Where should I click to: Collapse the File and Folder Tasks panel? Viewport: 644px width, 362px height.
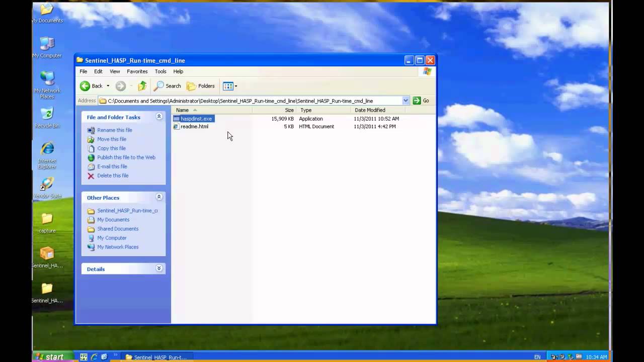tap(159, 117)
